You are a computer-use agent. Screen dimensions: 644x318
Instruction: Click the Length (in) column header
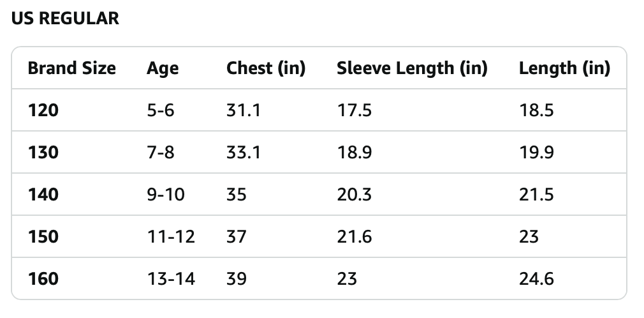coord(564,68)
